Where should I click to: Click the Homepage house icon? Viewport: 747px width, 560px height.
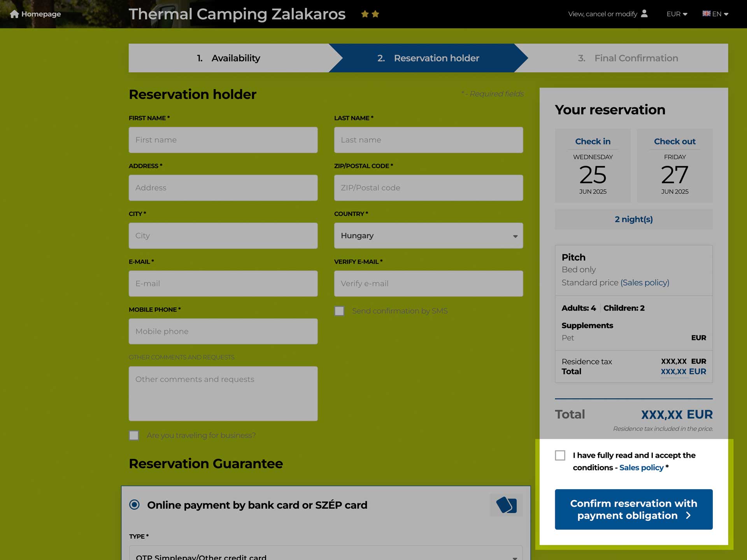tap(14, 14)
